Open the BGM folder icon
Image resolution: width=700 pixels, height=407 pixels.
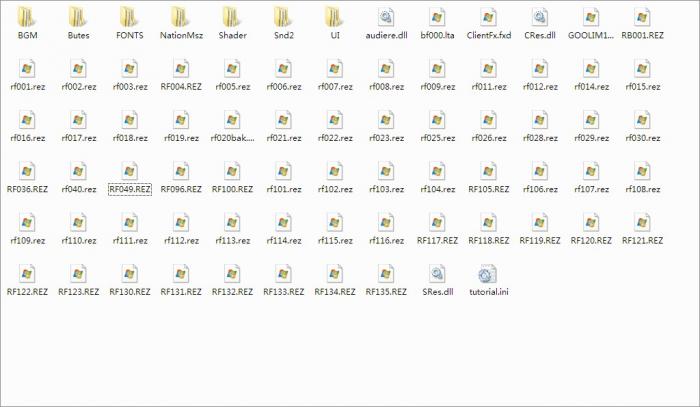27,18
